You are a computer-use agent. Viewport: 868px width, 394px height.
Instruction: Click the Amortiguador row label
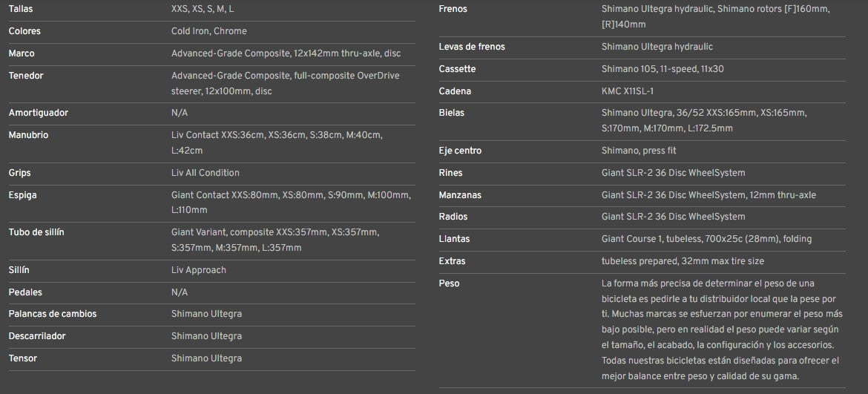[38, 113]
